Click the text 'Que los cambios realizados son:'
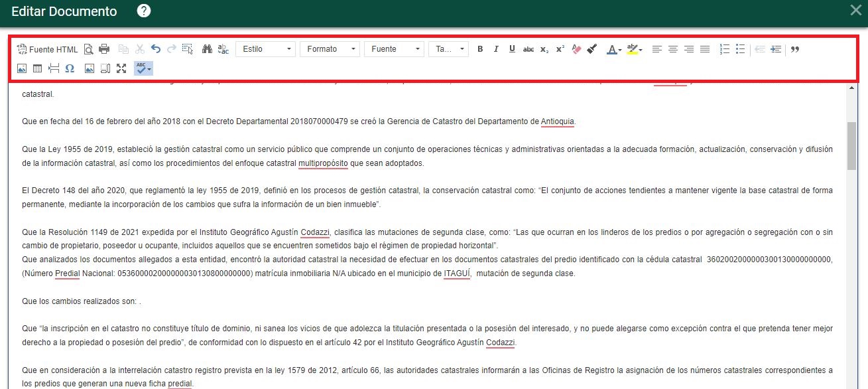This screenshot has height=389, width=868. 80,301
